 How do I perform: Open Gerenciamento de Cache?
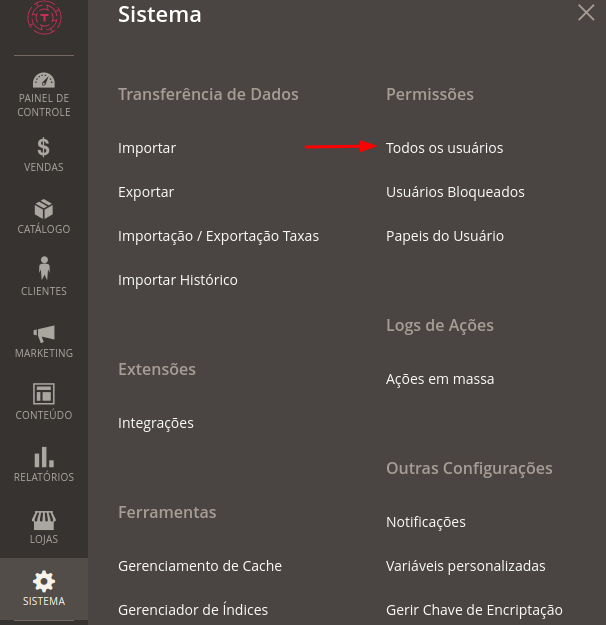[x=200, y=566]
